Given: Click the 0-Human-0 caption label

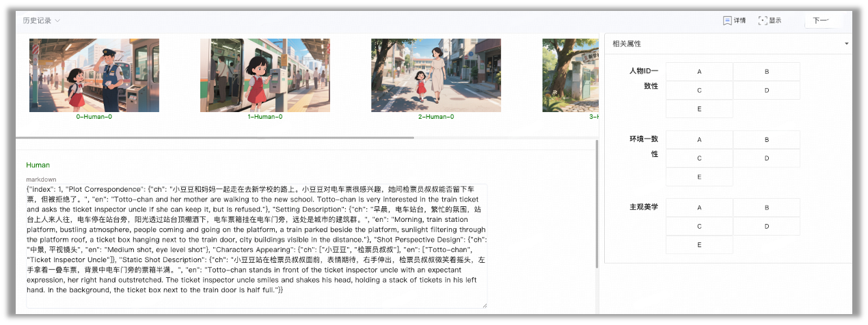Looking at the screenshot, I should (94, 117).
